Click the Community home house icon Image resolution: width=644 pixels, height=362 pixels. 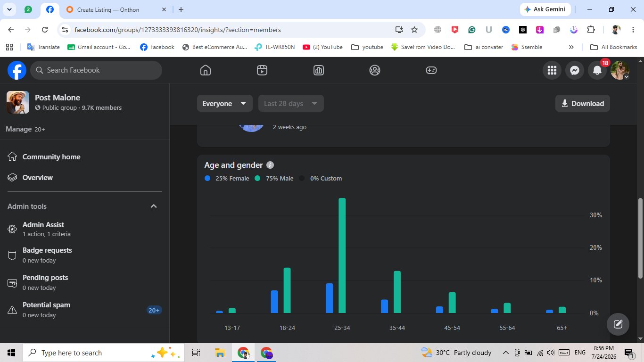(13, 156)
